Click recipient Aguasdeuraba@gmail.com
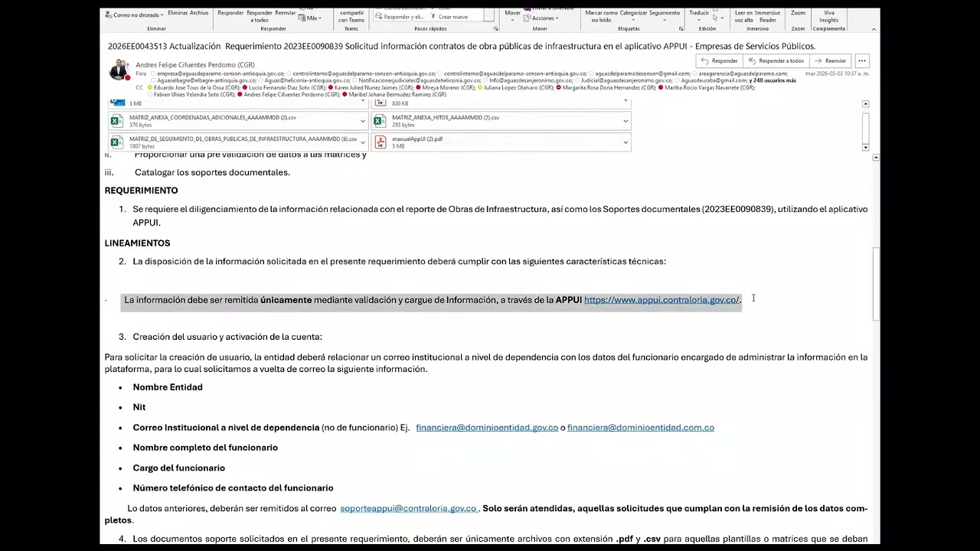This screenshot has height=551, width=980. pyautogui.click(x=711, y=80)
